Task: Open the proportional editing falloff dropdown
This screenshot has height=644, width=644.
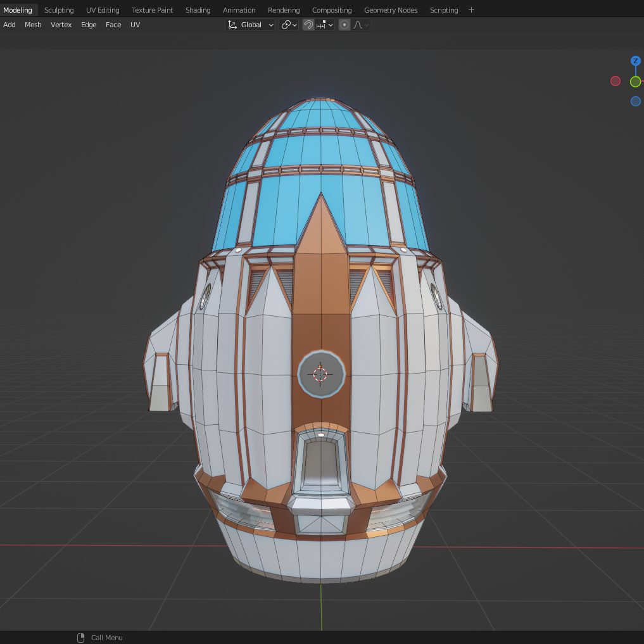Action: 366,25
